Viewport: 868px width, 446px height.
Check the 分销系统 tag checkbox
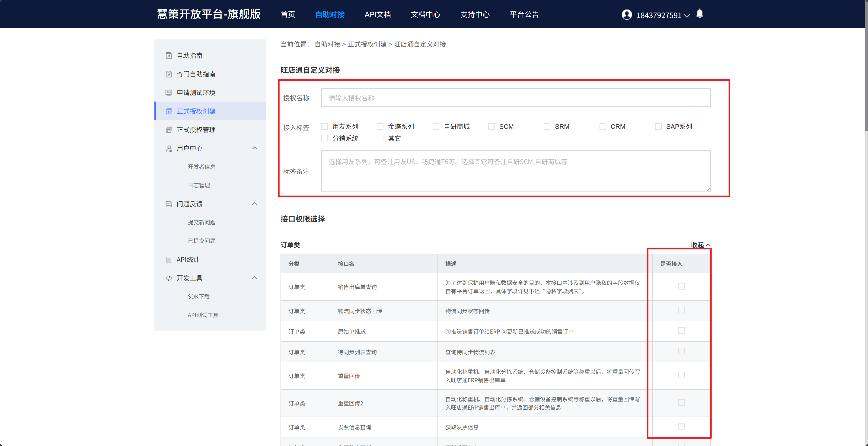(x=325, y=138)
